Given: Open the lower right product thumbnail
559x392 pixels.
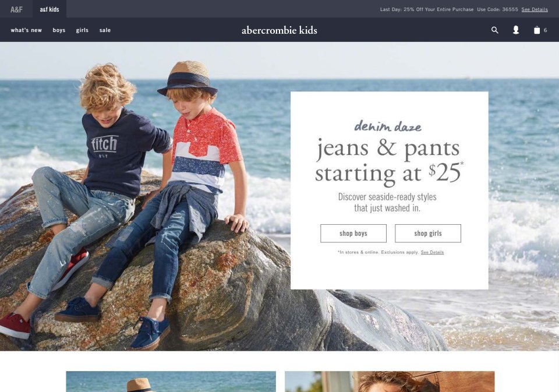Looking at the screenshot, I should pos(390,382).
